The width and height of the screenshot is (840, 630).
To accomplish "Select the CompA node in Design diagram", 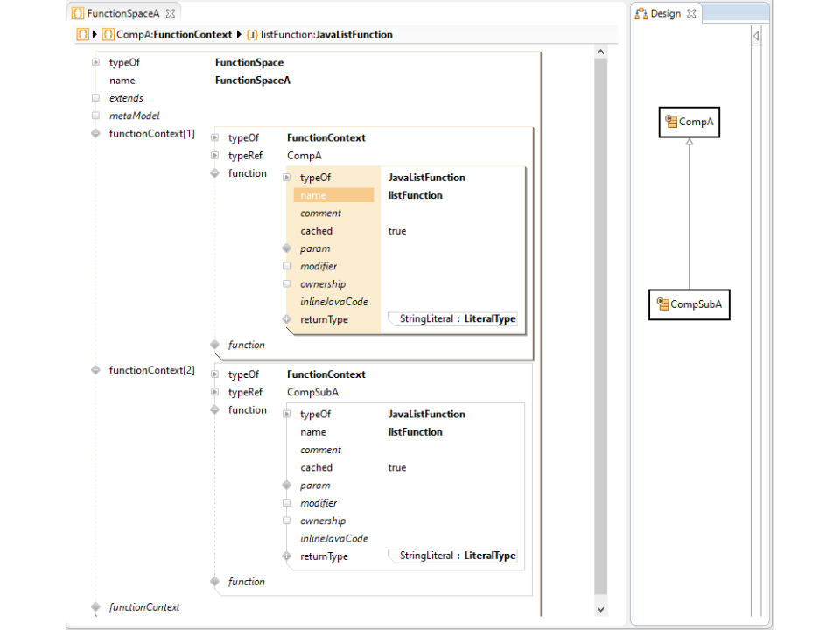I will (x=689, y=122).
